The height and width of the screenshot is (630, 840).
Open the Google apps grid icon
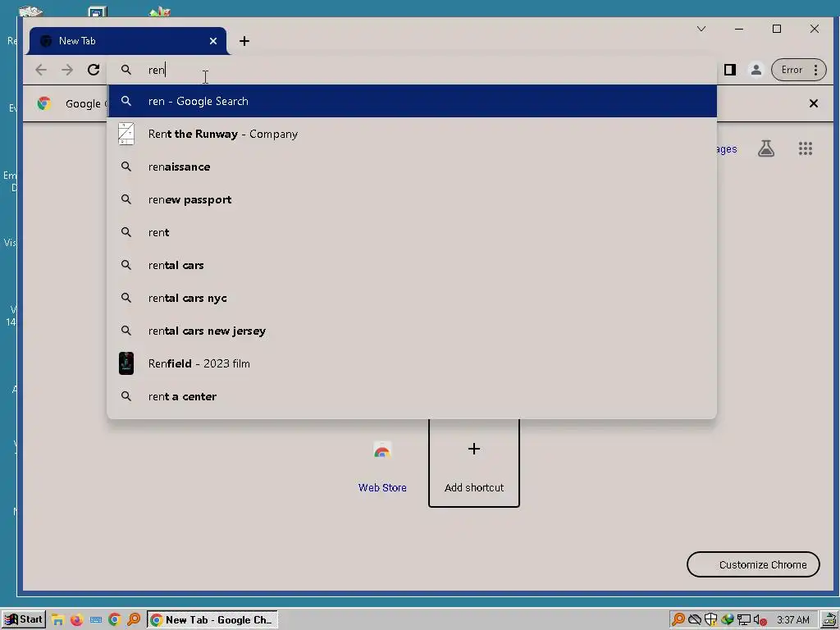coord(806,148)
